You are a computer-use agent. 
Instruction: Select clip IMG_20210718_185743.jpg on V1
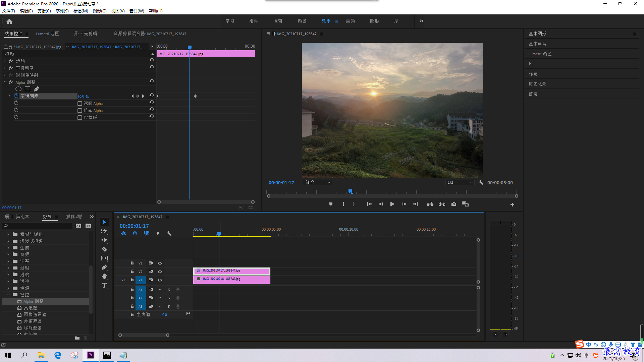[232, 280]
